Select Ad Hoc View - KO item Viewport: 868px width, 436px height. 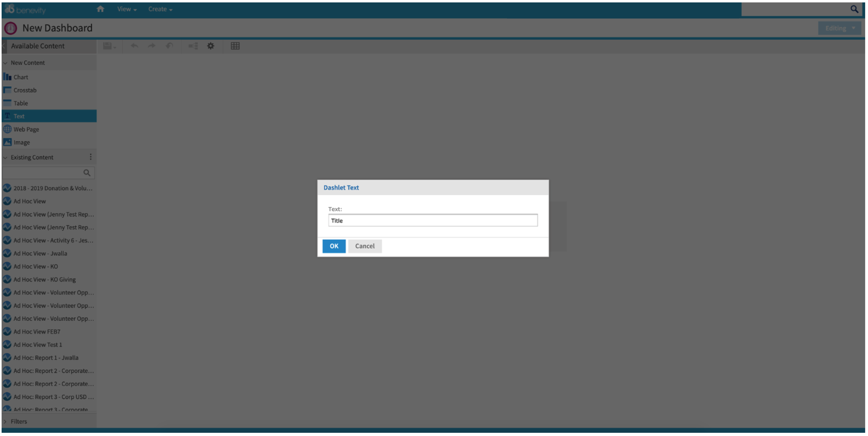49,267
